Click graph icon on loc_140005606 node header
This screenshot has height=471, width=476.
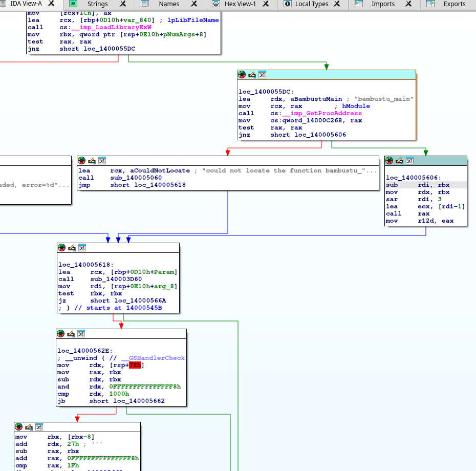tap(409, 161)
